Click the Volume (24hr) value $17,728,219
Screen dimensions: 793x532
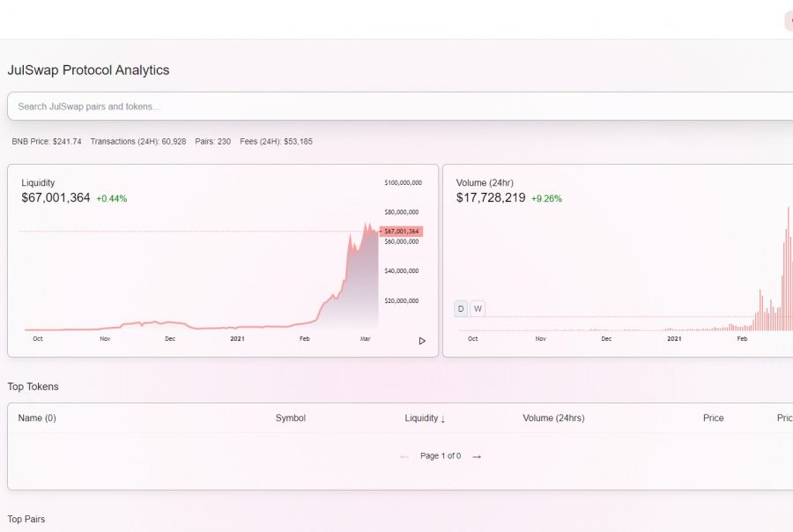(x=491, y=197)
